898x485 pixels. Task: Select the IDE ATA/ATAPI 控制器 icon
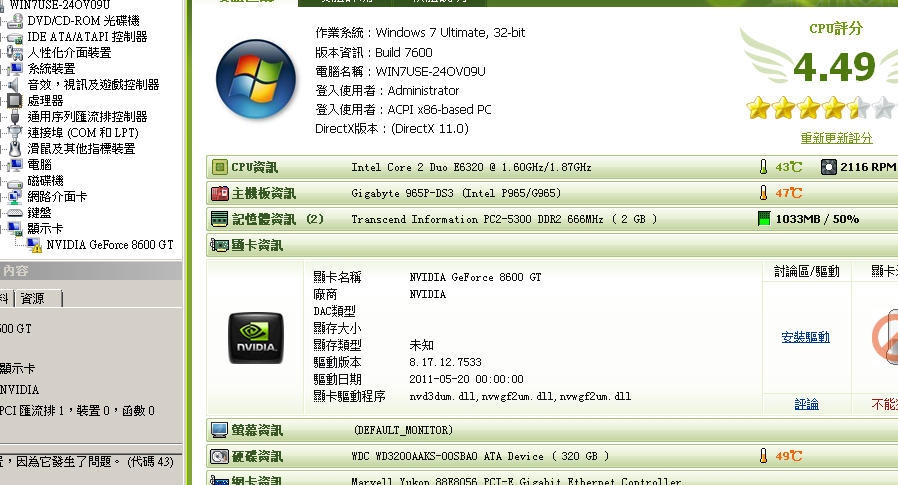pyautogui.click(x=15, y=37)
